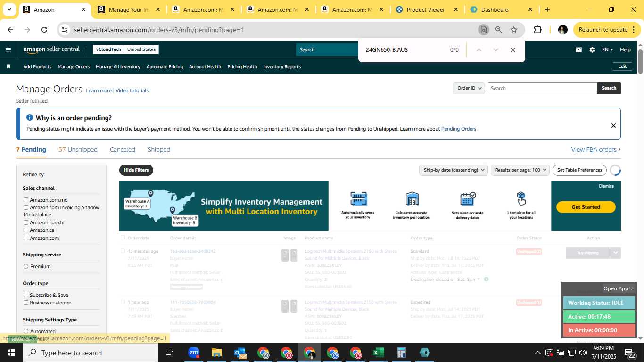The image size is (644, 362).
Task: Open Task View on taskbar
Action: pyautogui.click(x=170, y=353)
